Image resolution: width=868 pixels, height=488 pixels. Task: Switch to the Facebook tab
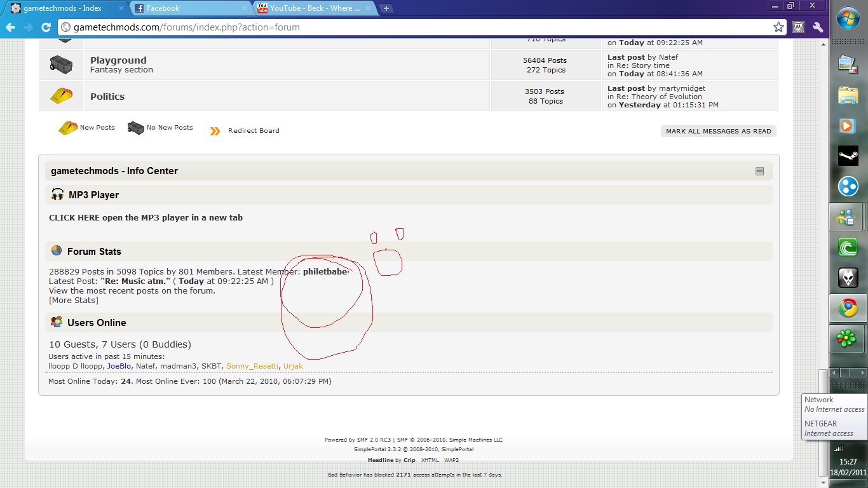[190, 8]
